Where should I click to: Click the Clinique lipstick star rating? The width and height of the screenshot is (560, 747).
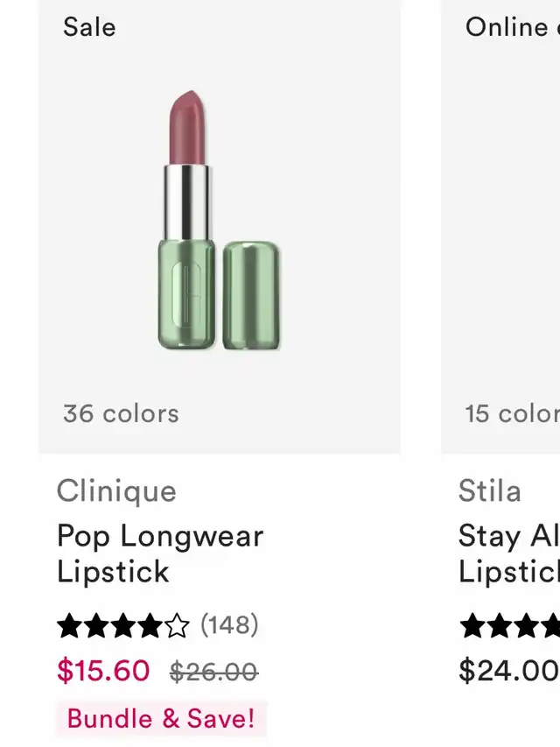click(122, 625)
